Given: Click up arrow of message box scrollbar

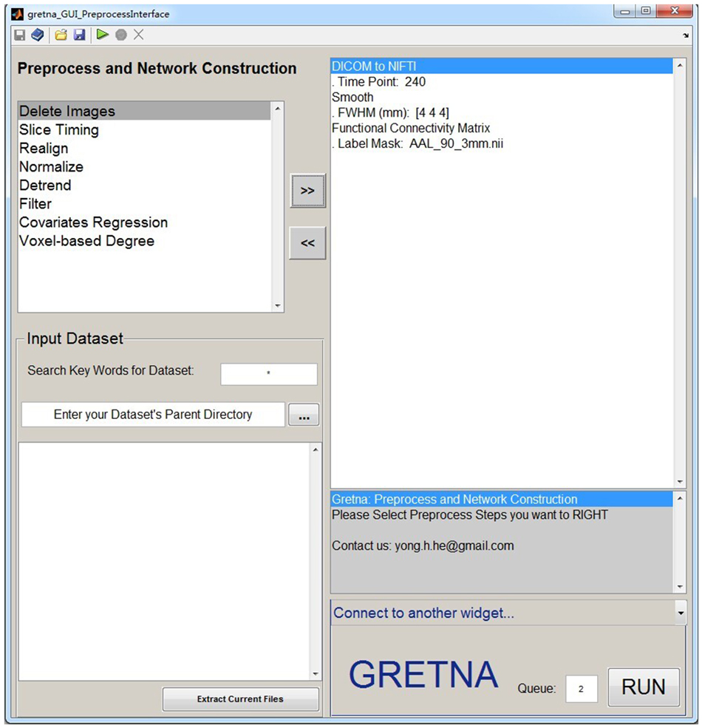Looking at the screenshot, I should [680, 498].
